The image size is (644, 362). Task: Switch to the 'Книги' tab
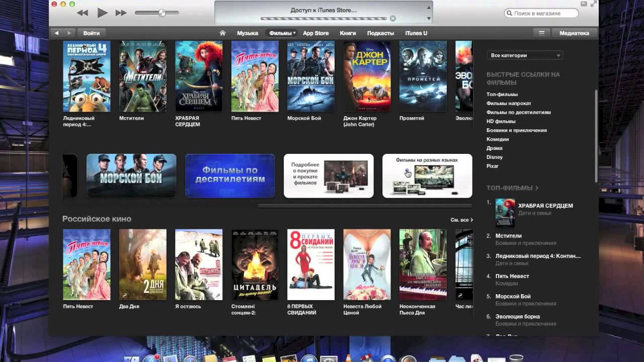point(348,33)
